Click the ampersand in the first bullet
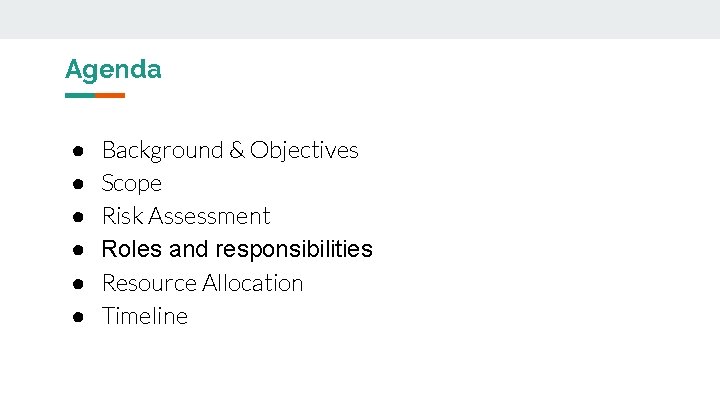Screen dimensions: 720x405 236,150
